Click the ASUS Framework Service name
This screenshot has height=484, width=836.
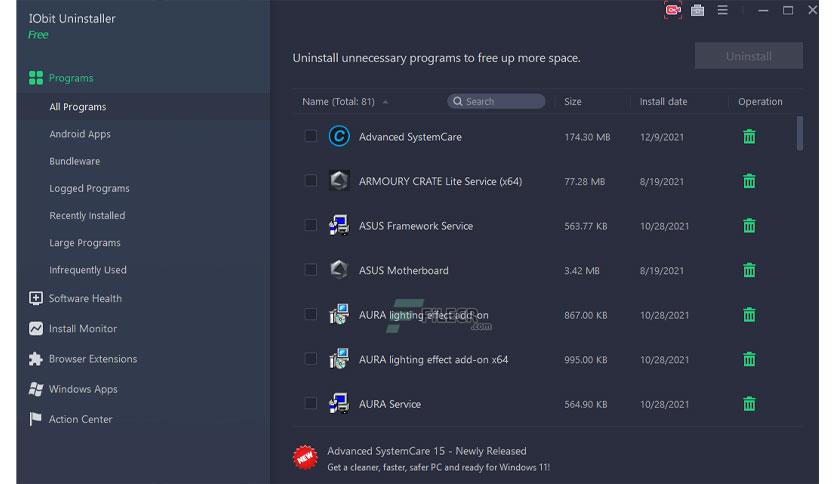click(416, 226)
